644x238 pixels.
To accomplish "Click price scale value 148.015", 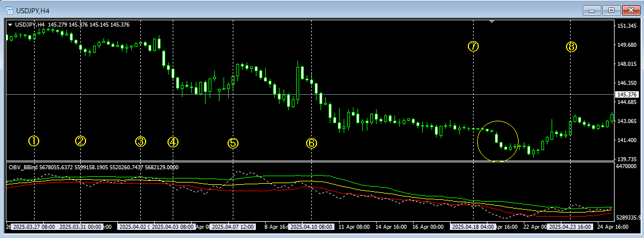I will (x=627, y=64).
